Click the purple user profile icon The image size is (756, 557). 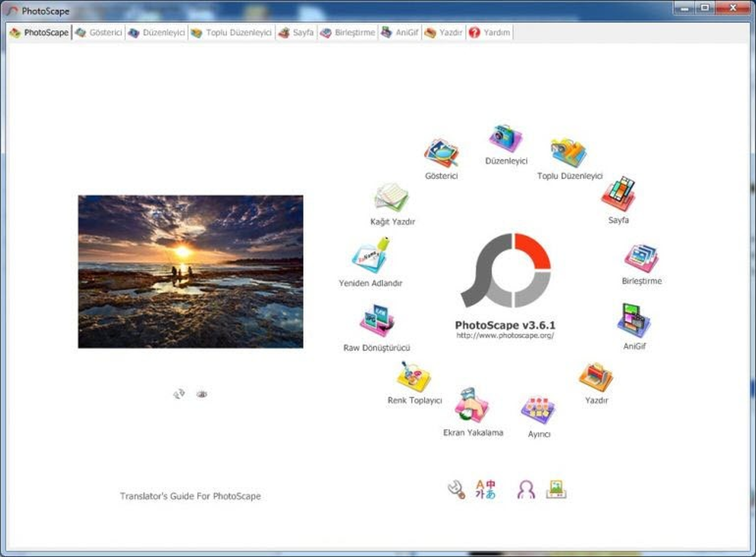point(526,490)
